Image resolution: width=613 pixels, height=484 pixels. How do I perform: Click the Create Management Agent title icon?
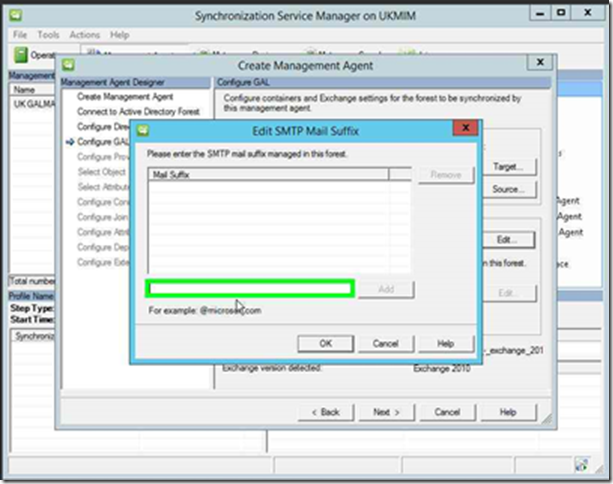point(68,65)
